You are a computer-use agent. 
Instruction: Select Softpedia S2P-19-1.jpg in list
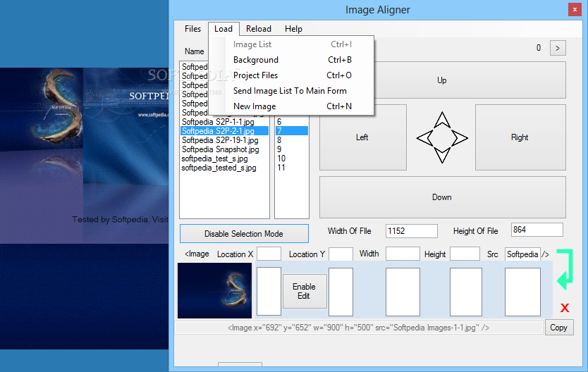click(x=224, y=140)
